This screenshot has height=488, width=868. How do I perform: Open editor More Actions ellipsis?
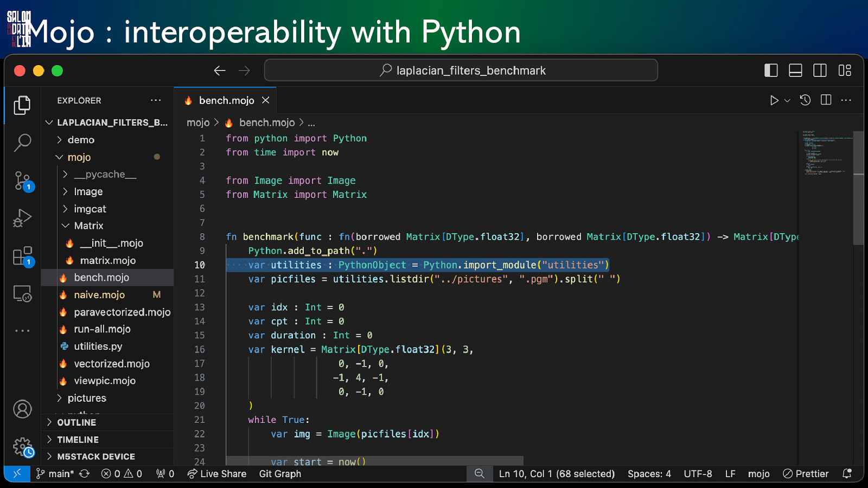point(846,100)
